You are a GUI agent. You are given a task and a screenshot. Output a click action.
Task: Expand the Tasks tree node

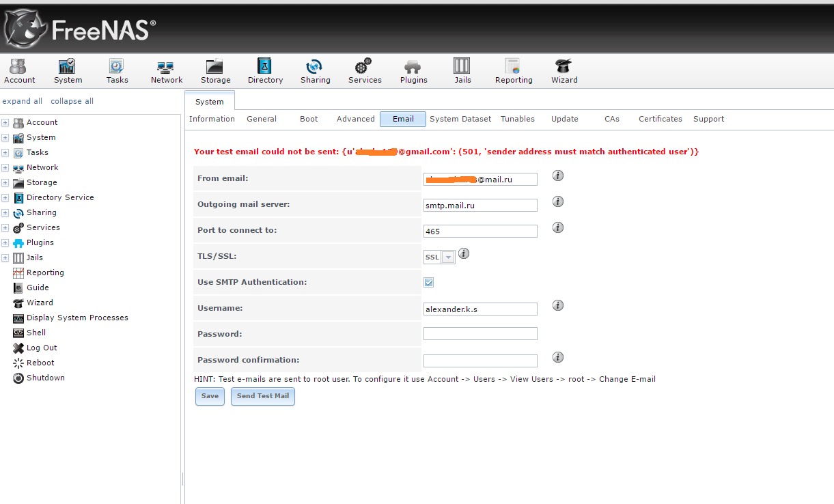(x=5, y=152)
